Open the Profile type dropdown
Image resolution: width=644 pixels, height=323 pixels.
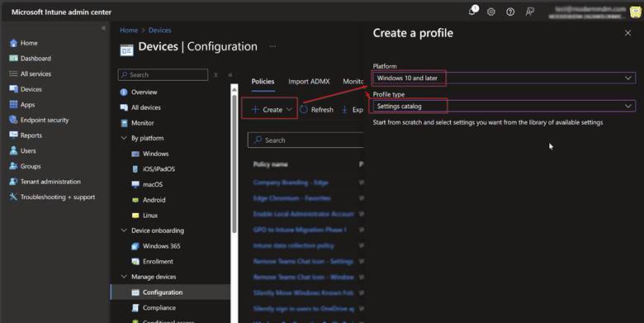[504, 106]
